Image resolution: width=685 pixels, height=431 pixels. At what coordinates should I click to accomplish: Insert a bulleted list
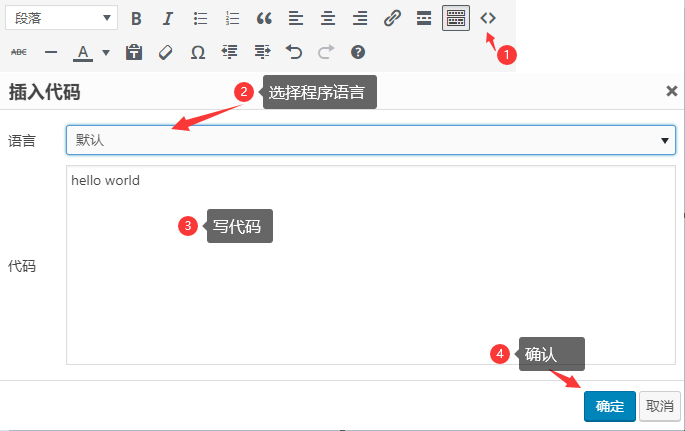[x=200, y=18]
